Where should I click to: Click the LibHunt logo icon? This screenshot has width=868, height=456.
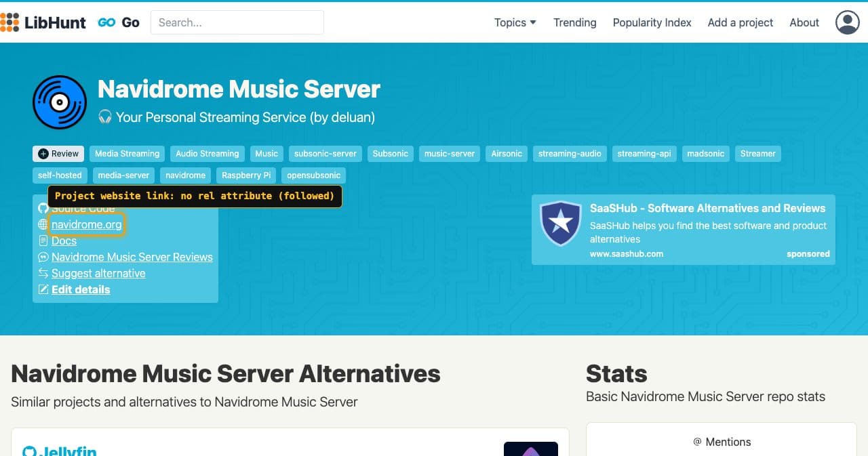click(9, 22)
